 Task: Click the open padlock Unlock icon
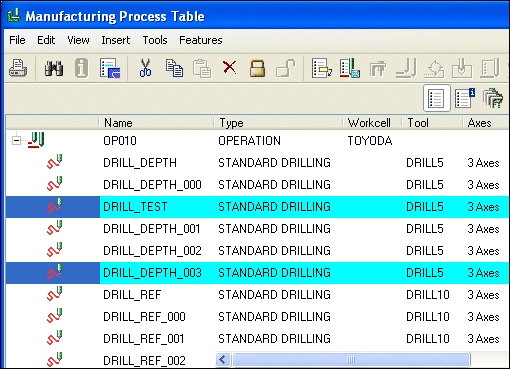286,68
